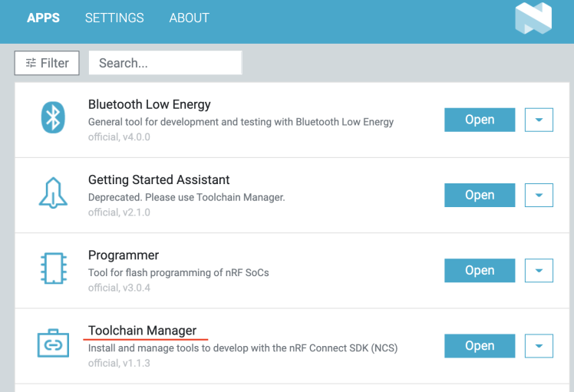Click the Nordic Semiconductor logo
Image resolution: width=574 pixels, height=392 pixels.
[x=533, y=18]
